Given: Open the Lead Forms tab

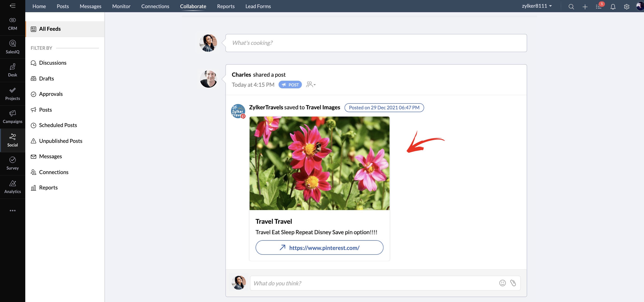Looking at the screenshot, I should 258,6.
